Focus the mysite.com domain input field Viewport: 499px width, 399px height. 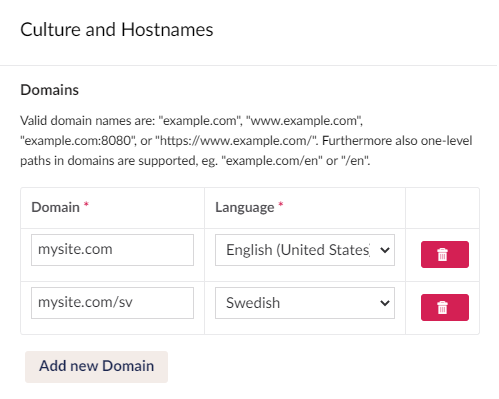112,250
